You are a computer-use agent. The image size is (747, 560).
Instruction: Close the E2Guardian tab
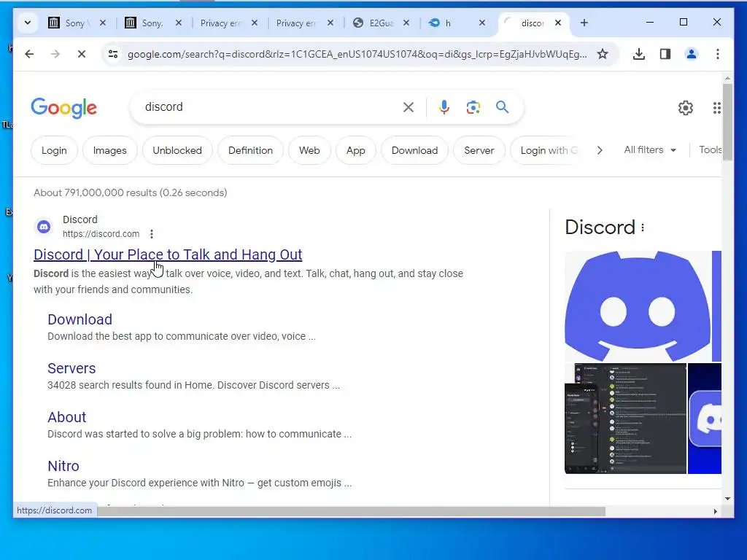click(x=406, y=23)
